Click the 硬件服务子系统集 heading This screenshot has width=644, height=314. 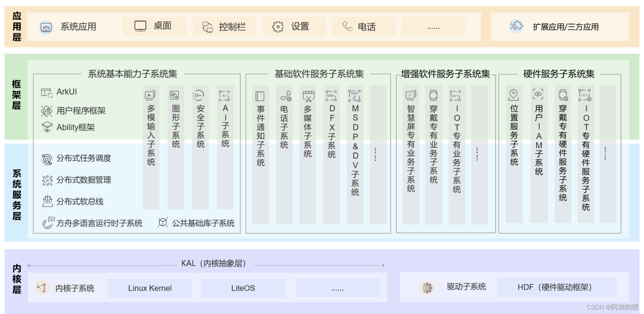pos(559,74)
